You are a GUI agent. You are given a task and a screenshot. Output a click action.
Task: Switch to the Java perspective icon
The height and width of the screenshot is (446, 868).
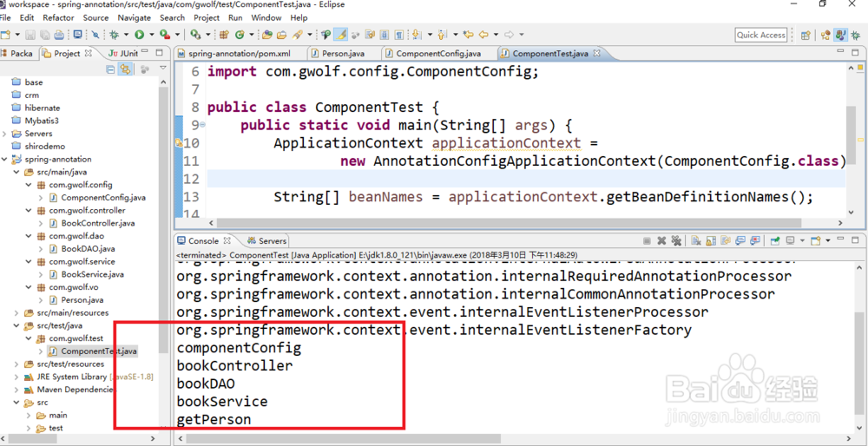coord(841,35)
